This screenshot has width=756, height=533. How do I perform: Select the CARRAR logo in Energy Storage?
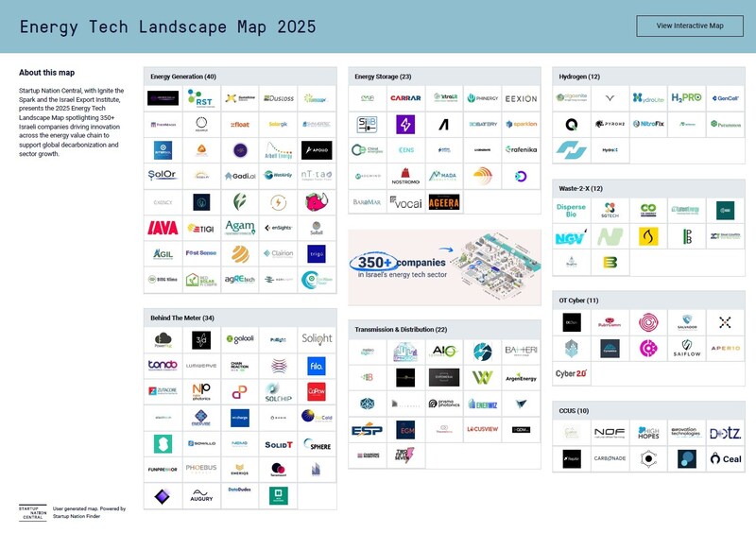(x=405, y=98)
